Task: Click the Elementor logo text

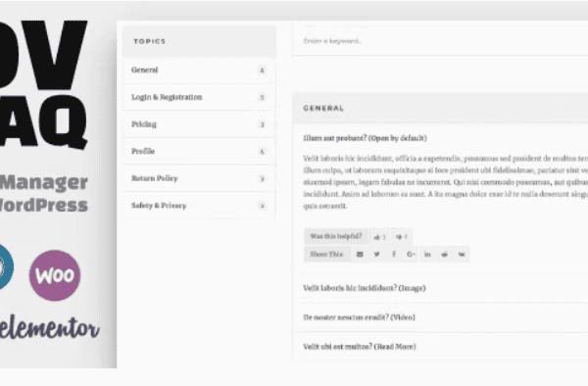Action: click(50, 328)
